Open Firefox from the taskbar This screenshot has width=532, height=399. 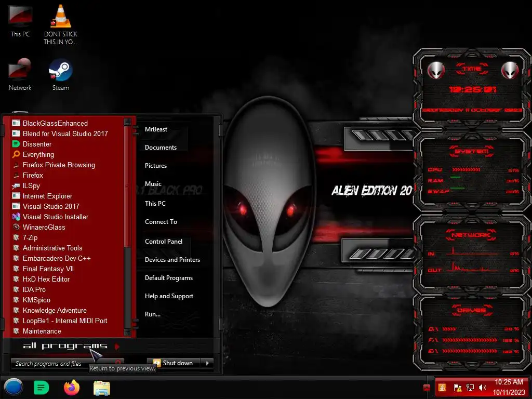pyautogui.click(x=72, y=388)
